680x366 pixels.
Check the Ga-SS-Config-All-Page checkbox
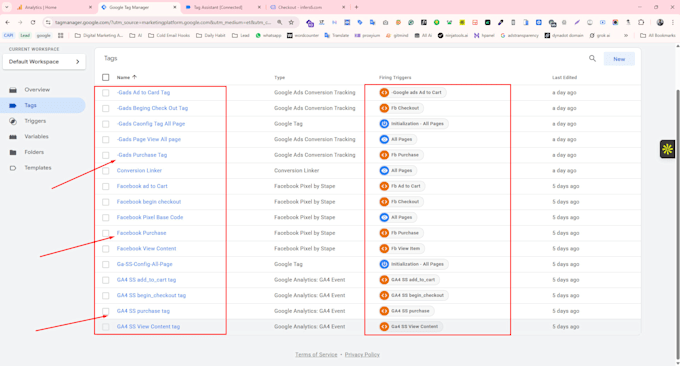(106, 264)
